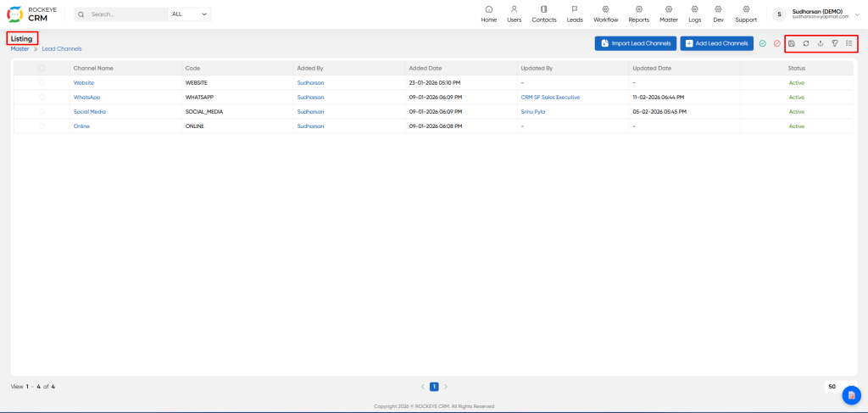Click the CRM SP Sales Executive link
Screen dimensions: 868x413
550,97
